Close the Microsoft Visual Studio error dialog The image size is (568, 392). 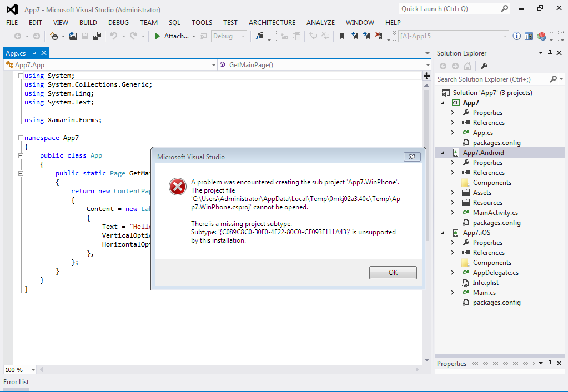pyautogui.click(x=412, y=157)
